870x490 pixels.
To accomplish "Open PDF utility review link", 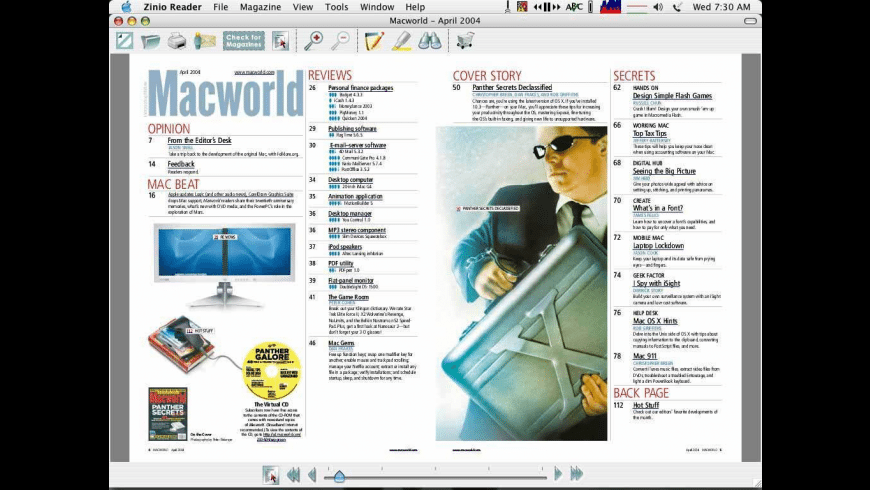I will tap(341, 263).
